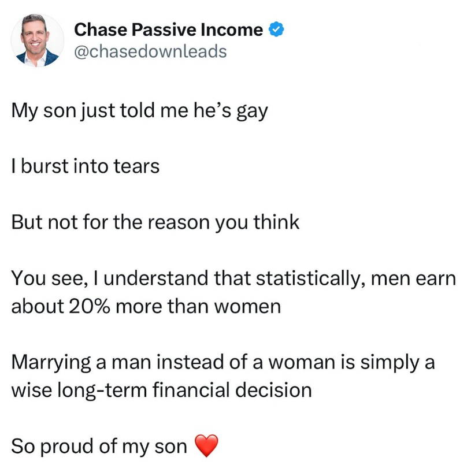Open the Chase Passive Income profile name
The width and height of the screenshot is (471, 476).
click(x=169, y=30)
